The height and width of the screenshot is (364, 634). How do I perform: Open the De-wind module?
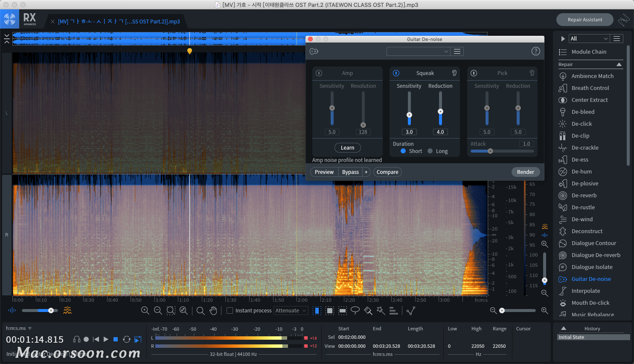582,219
